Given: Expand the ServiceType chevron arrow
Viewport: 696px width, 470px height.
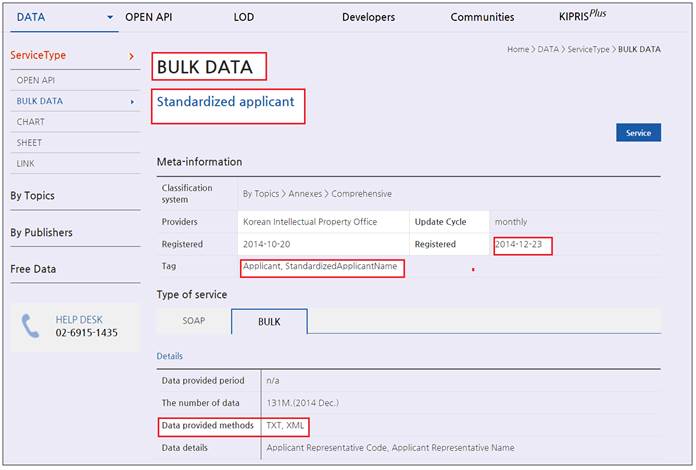Looking at the screenshot, I should 131,56.
